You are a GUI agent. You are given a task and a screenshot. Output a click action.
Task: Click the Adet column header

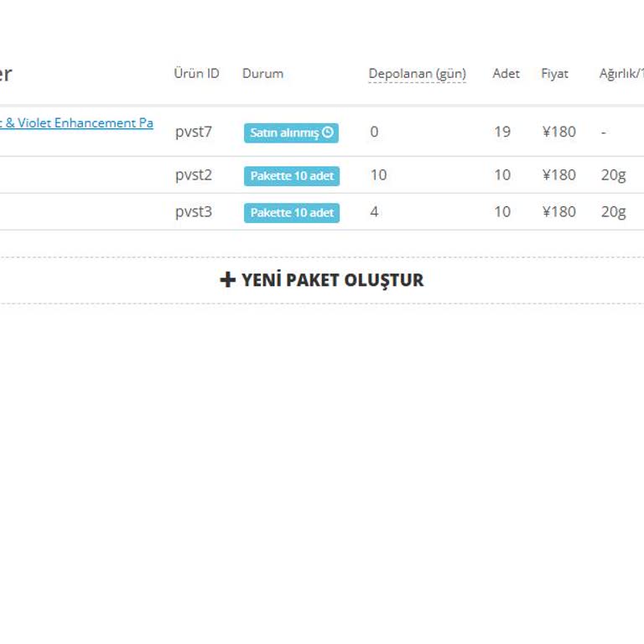pos(506,74)
